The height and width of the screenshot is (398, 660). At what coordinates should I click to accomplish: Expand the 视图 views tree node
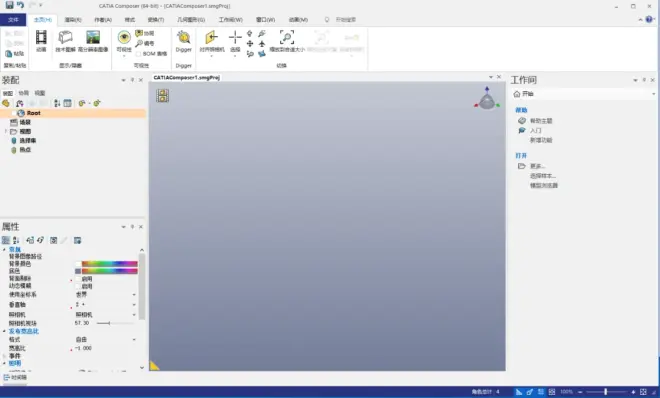pyautogui.click(x=5, y=131)
